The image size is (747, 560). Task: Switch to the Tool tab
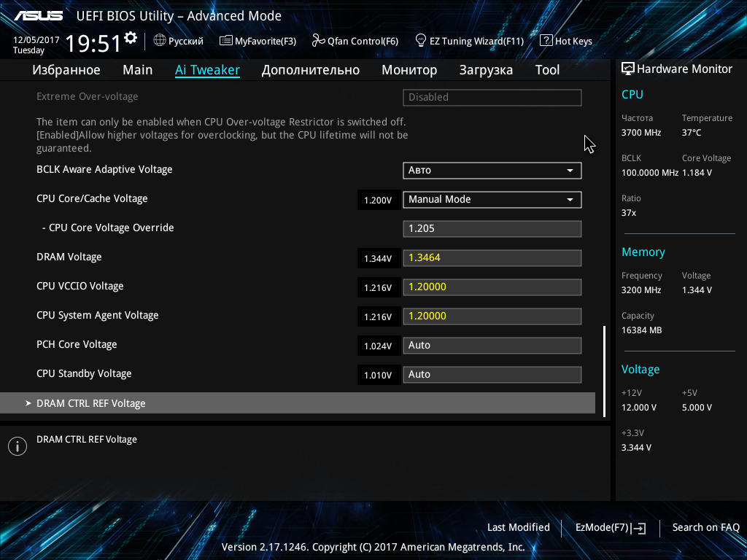547,70
